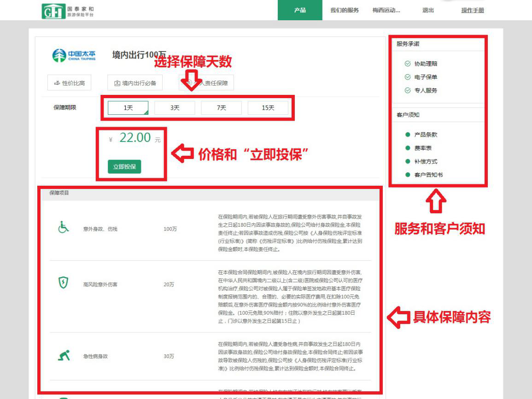Click 退出 to log out
The image size is (532, 399).
point(428,10)
